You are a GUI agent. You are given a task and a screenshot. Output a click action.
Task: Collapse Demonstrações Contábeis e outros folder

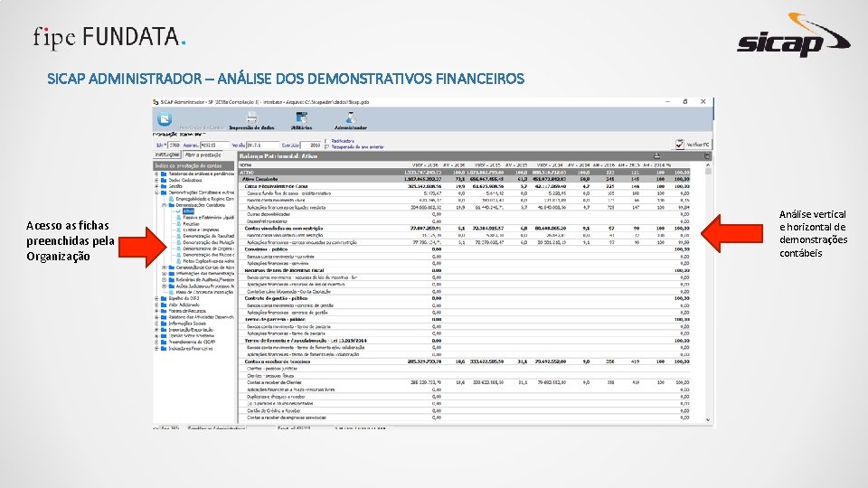(156, 192)
